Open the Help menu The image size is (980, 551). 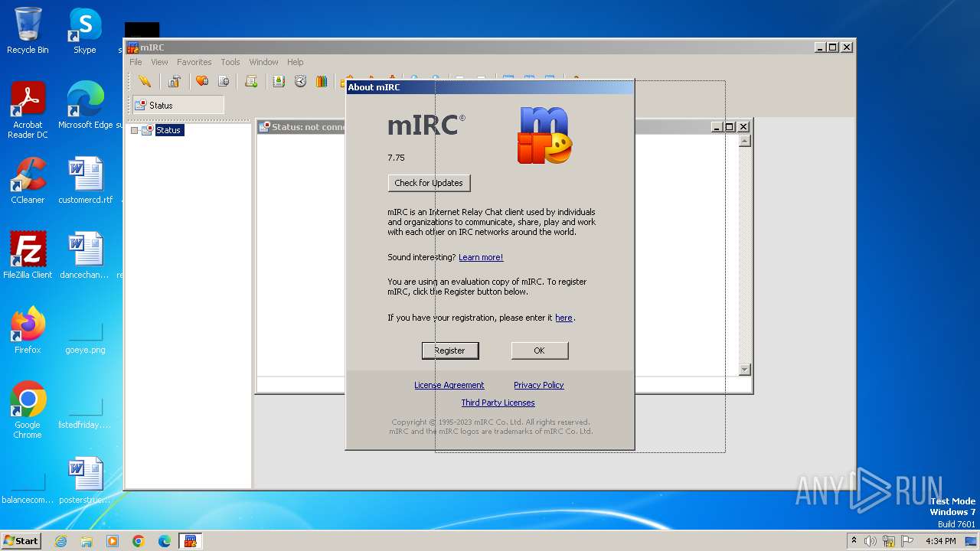[296, 62]
